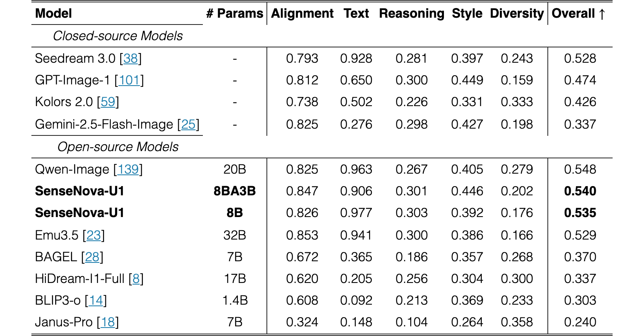Click the Reasoning column header

pyautogui.click(x=411, y=13)
